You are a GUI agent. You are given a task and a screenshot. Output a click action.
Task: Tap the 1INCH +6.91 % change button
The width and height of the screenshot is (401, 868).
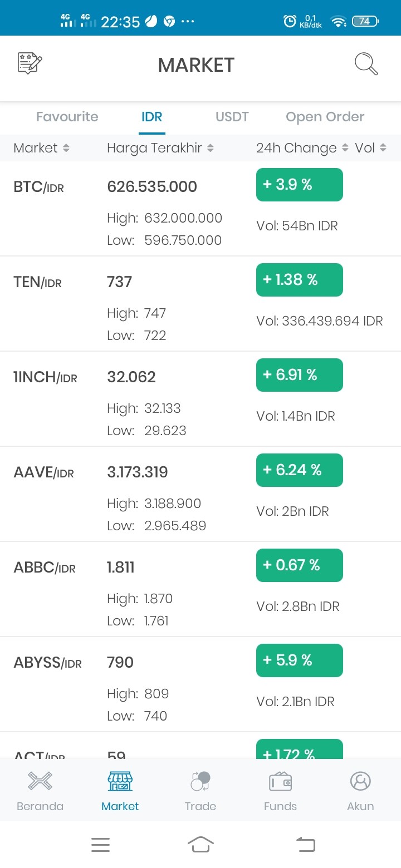pyautogui.click(x=300, y=375)
